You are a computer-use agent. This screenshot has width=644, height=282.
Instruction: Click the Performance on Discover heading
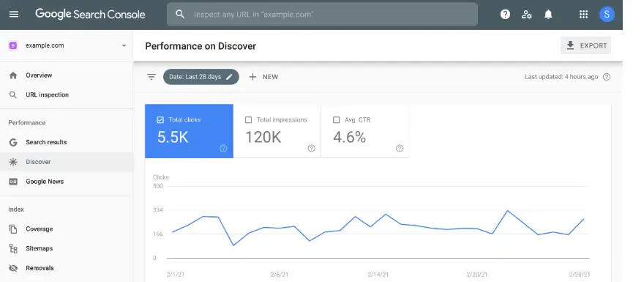click(x=201, y=46)
